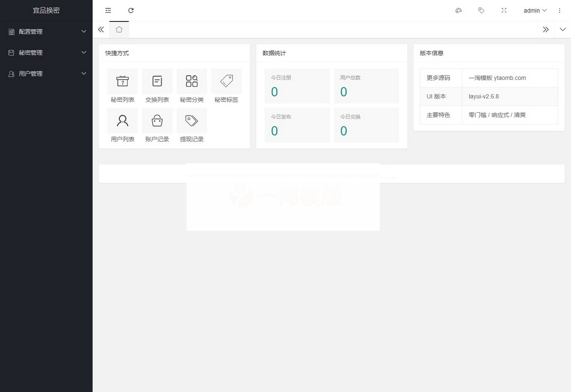
Task: Click the three-dot more options icon
Action: (x=560, y=10)
